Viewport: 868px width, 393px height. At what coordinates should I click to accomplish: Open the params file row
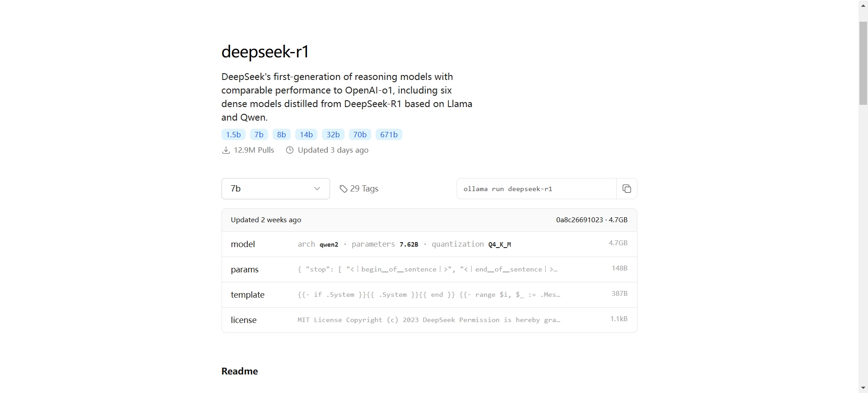(x=429, y=270)
